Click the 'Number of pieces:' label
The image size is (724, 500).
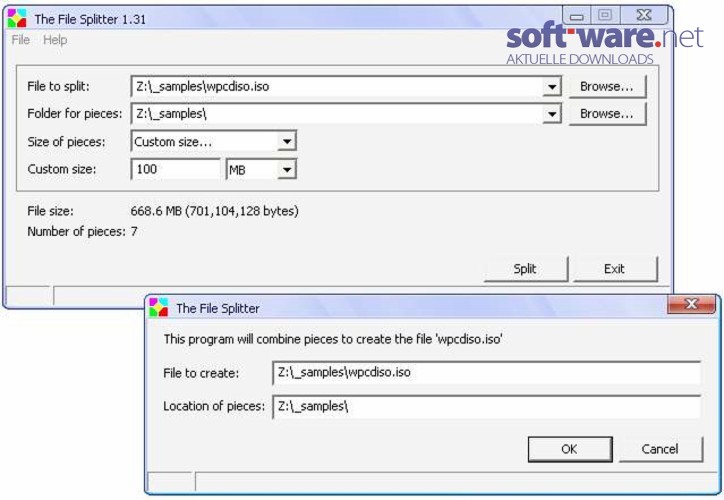76,231
